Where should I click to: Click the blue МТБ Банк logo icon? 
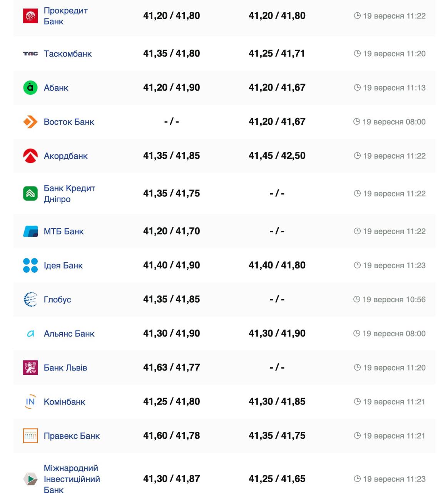(x=30, y=231)
